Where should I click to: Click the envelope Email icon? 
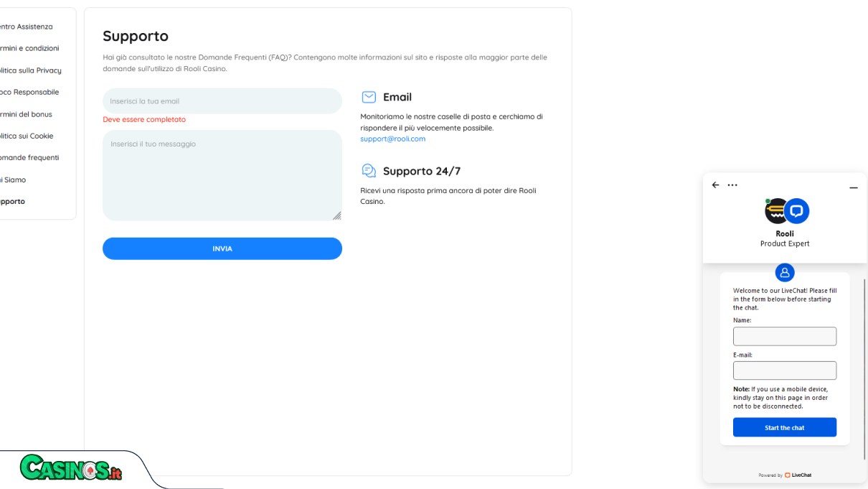click(x=369, y=97)
